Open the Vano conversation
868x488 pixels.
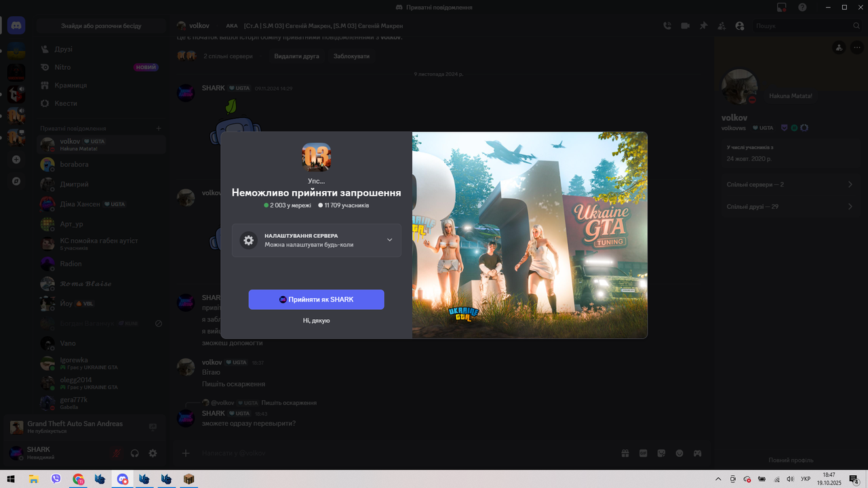101,343
